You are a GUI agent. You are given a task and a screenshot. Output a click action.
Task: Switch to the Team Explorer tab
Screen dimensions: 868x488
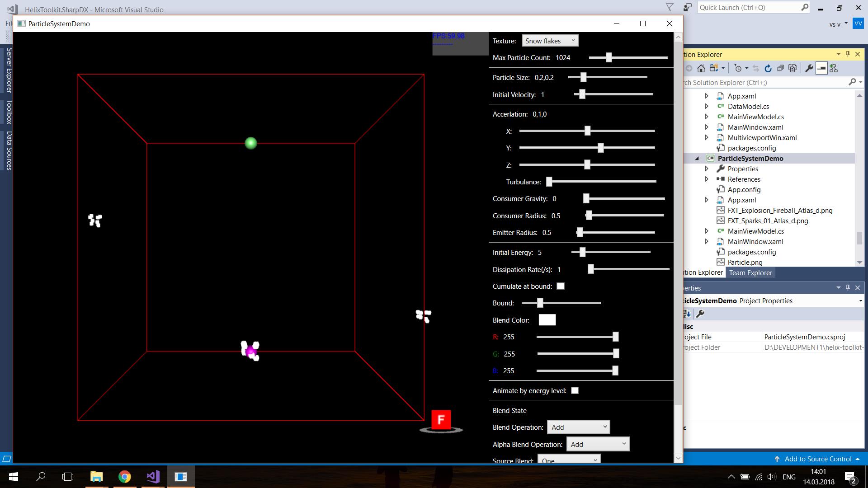click(x=750, y=272)
